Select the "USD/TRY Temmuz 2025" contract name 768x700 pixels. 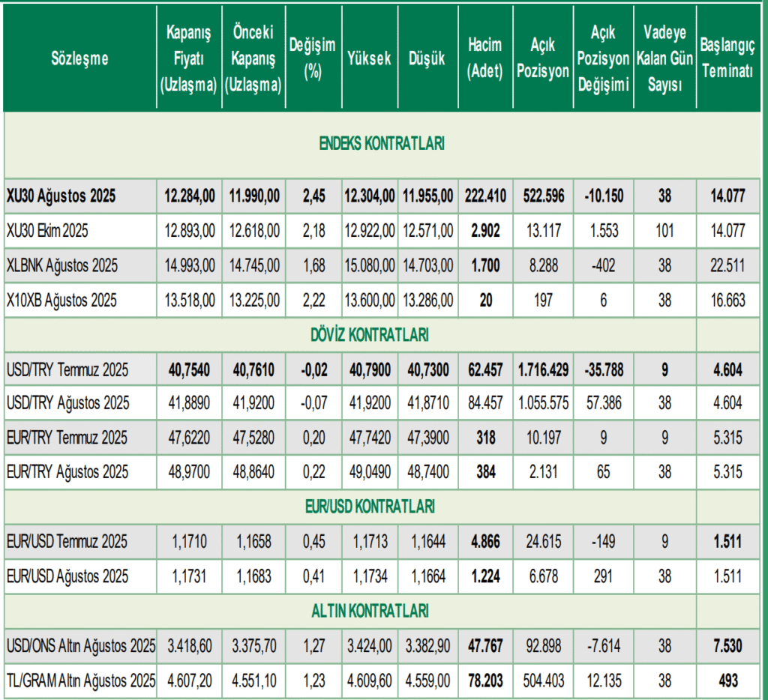67,369
